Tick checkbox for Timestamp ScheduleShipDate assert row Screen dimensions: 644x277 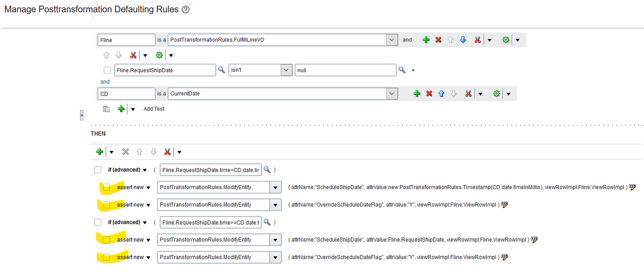pyautogui.click(x=107, y=187)
